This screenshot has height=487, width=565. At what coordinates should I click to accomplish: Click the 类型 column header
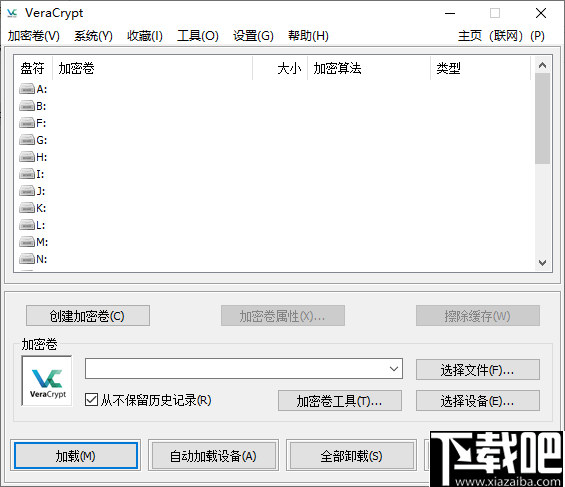tap(480, 68)
